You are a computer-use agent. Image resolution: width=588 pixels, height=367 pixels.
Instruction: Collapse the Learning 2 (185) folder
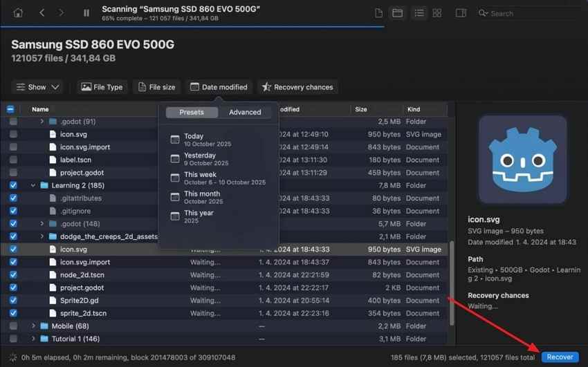pos(33,185)
